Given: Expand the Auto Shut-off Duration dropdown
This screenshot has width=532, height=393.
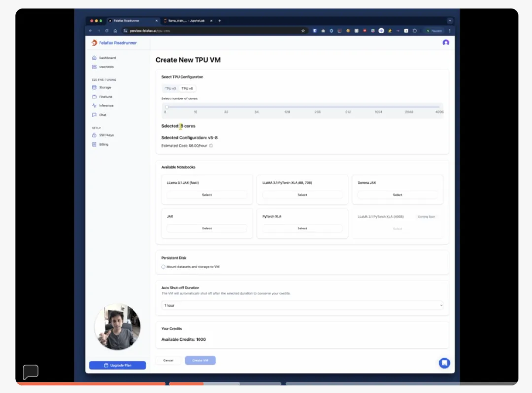Looking at the screenshot, I should (x=302, y=305).
